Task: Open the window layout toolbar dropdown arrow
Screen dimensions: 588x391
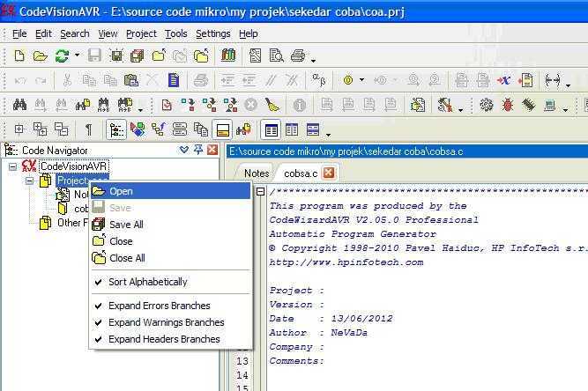Action: click(x=329, y=135)
